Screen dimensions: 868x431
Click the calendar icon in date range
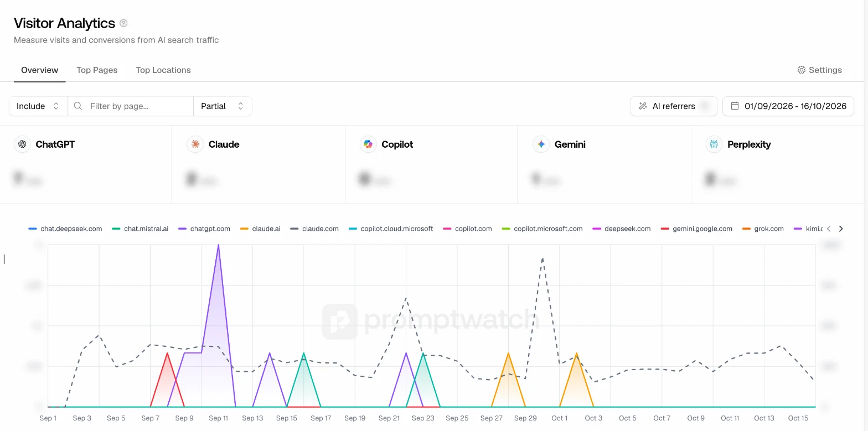(x=735, y=106)
